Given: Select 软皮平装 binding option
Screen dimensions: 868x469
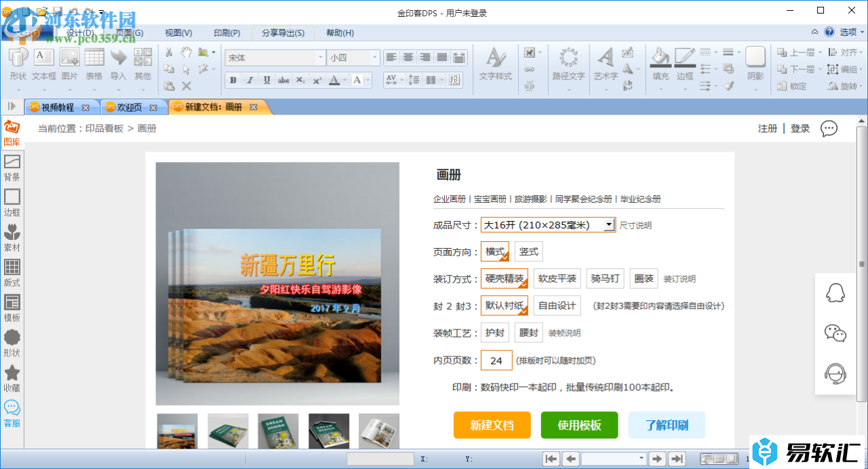Looking at the screenshot, I should click(557, 279).
